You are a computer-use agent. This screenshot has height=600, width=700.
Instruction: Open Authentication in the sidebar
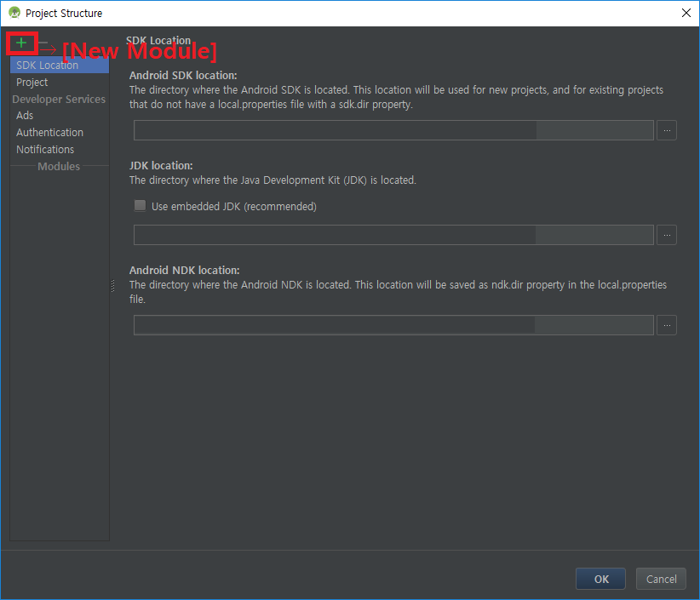tap(60, 133)
